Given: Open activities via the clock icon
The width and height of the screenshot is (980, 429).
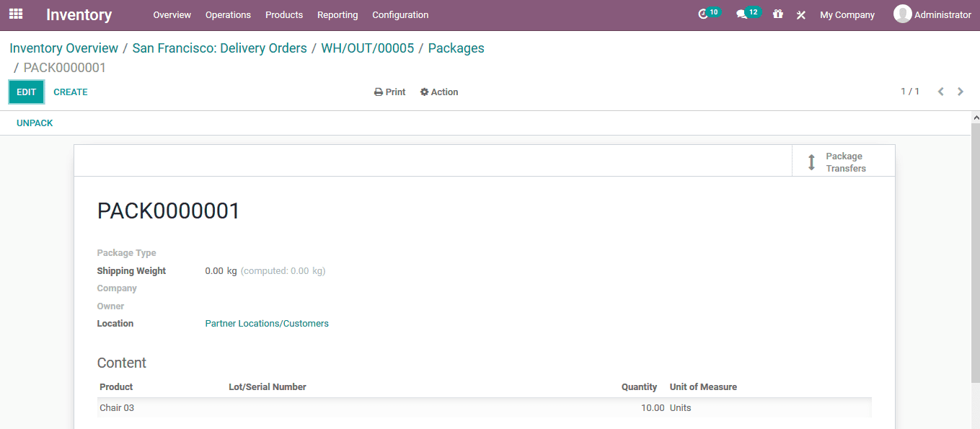Looking at the screenshot, I should click(703, 14).
